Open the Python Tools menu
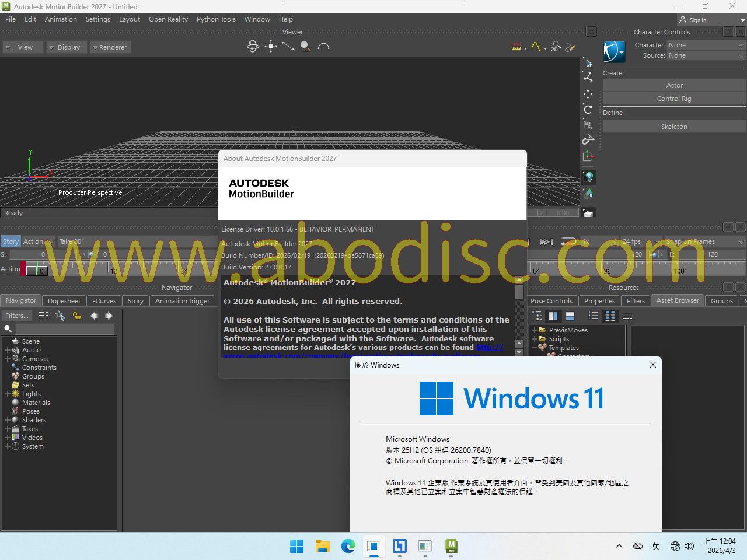Viewport: 747px width, 560px height. click(216, 19)
